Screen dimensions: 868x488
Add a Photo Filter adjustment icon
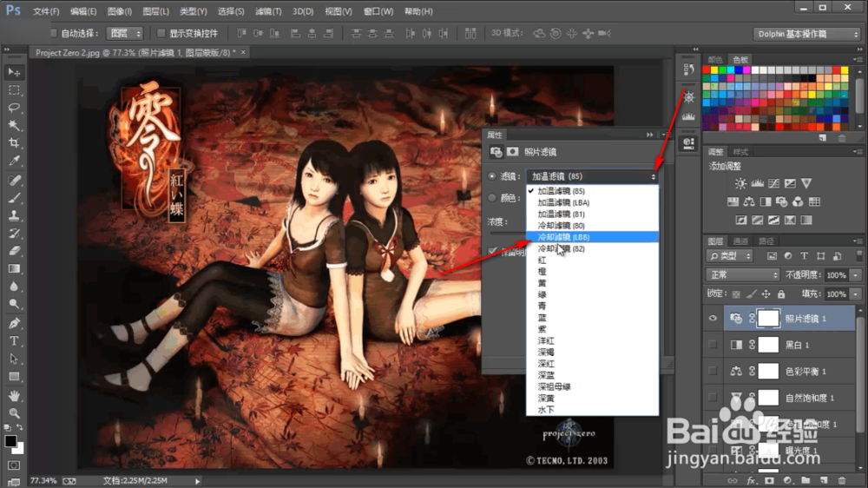[782, 201]
